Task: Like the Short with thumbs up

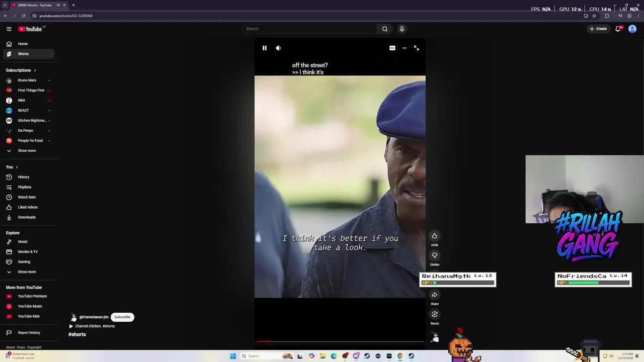Action: pos(435,236)
